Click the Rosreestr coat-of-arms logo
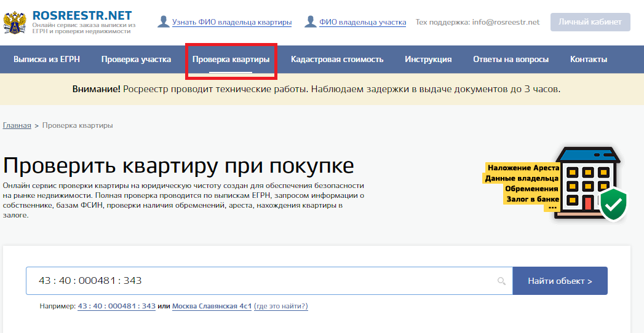The width and height of the screenshot is (644, 333). point(15,22)
